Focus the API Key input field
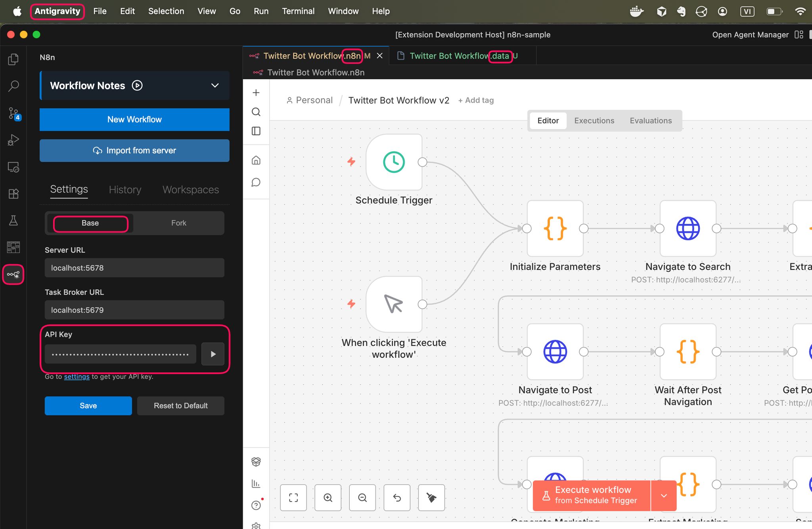 coord(121,354)
